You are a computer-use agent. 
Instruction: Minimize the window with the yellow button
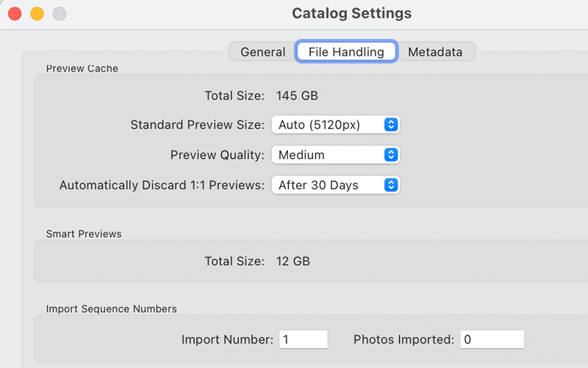click(x=37, y=13)
